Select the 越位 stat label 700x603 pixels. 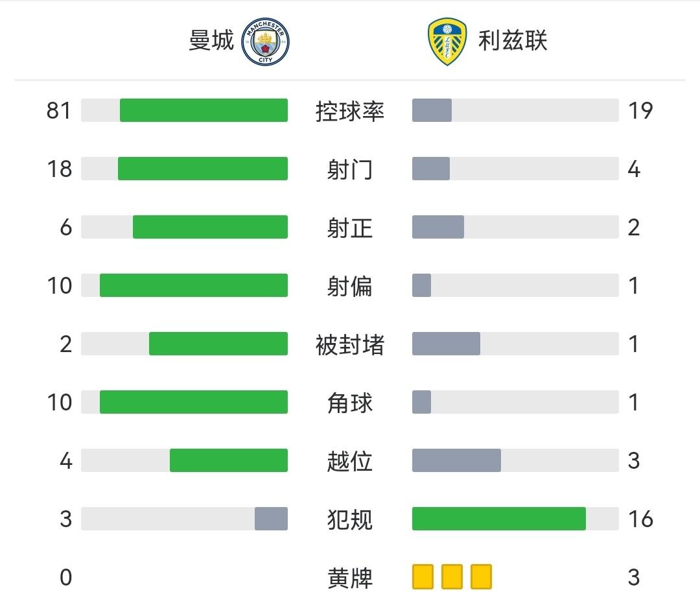(x=350, y=461)
